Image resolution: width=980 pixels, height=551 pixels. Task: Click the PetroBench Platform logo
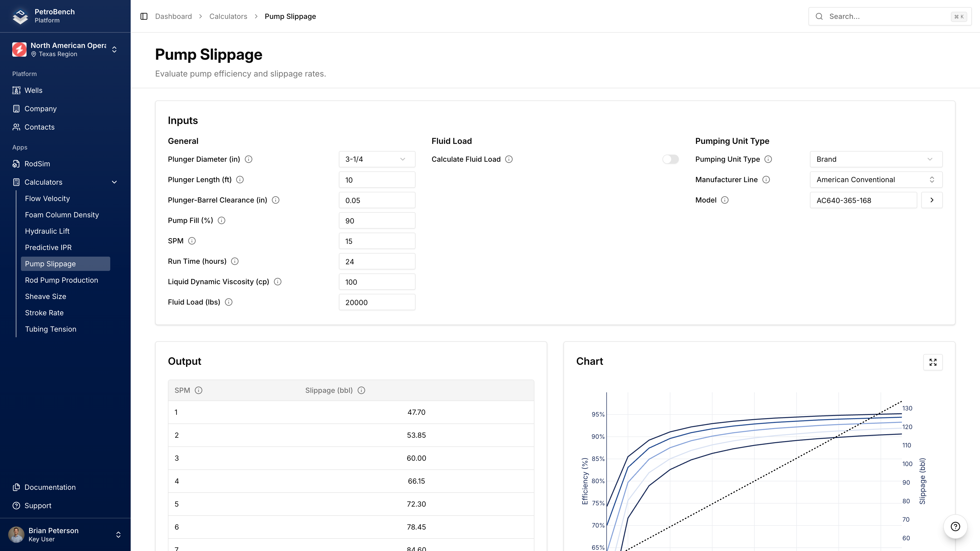(20, 16)
